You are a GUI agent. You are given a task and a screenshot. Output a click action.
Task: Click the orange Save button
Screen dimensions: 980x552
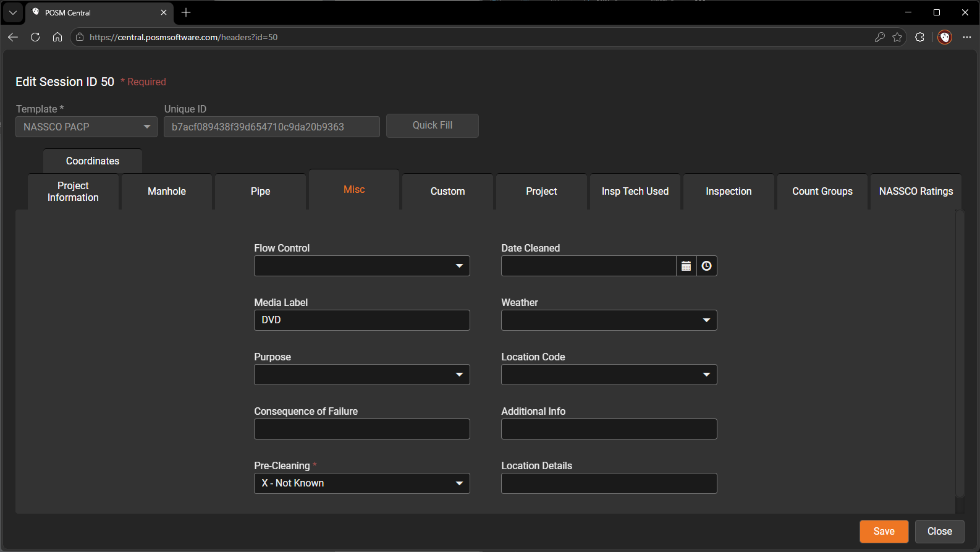click(884, 532)
